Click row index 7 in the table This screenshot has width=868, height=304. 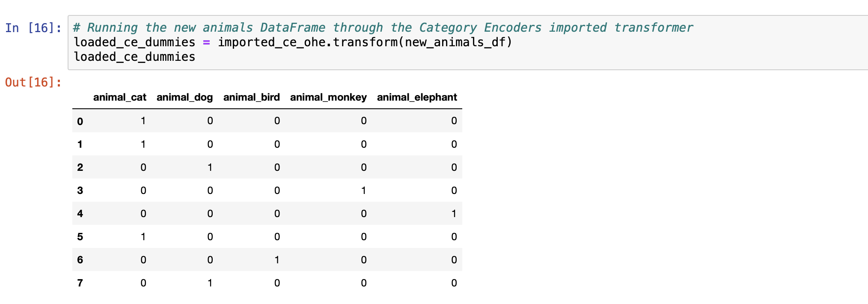pos(80,283)
